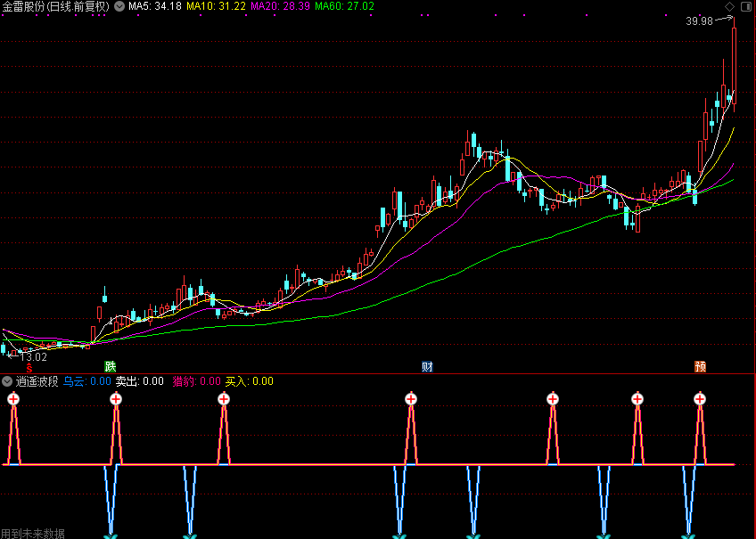Select the yellow MA10 label

pos(216,6)
